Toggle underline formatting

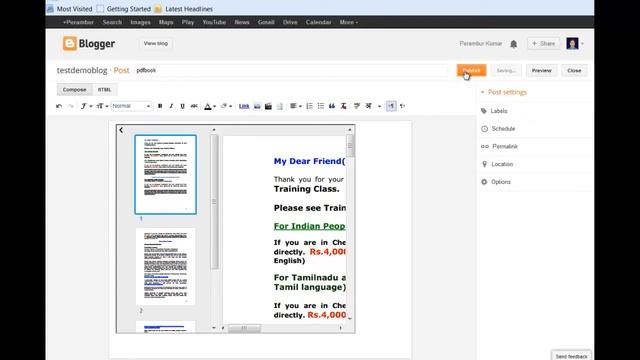tap(182, 106)
